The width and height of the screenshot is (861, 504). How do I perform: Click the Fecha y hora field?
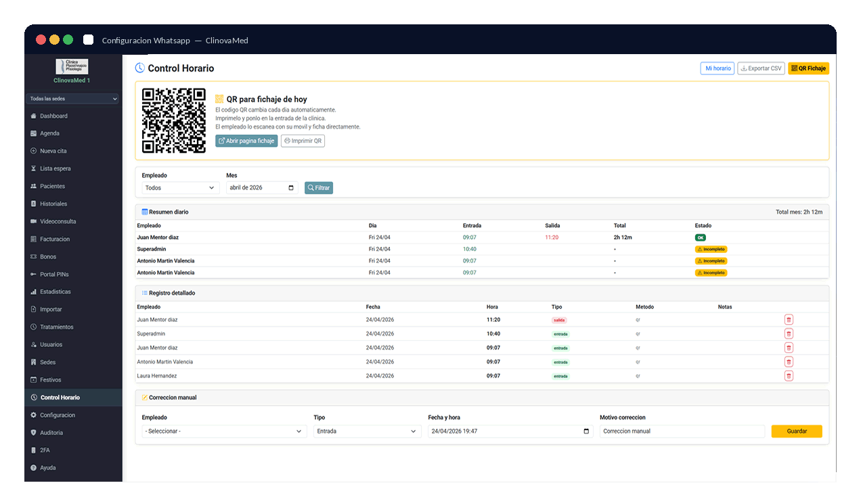pyautogui.click(x=510, y=431)
